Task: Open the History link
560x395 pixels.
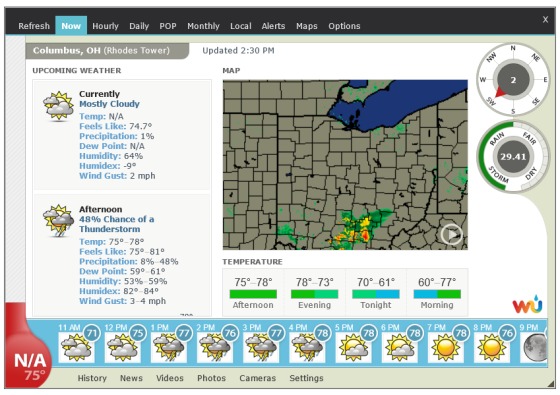Action: point(92,378)
